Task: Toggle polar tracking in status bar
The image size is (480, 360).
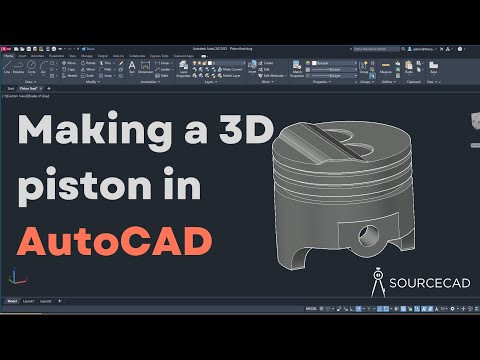Action: (359, 309)
